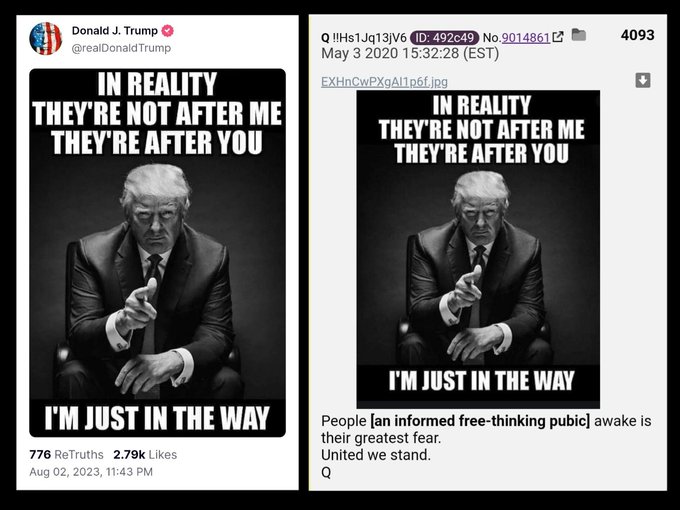Screen dimensions: 680x510
Task: Open the external link icon beside post number
Action: tap(558, 37)
